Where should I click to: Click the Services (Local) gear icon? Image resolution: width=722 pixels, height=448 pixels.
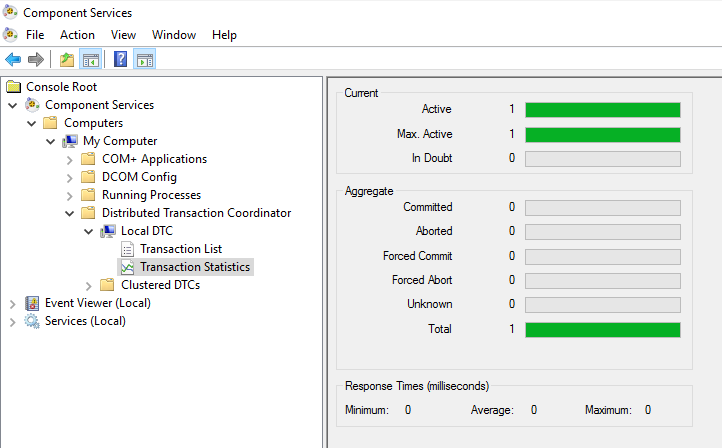[32, 321]
